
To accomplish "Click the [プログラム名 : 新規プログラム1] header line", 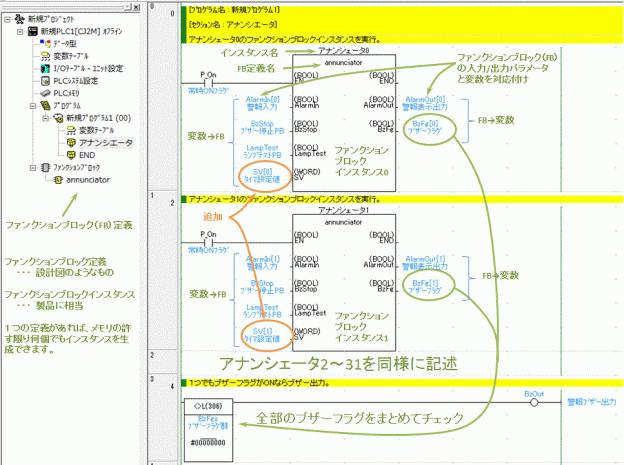I will [234, 10].
